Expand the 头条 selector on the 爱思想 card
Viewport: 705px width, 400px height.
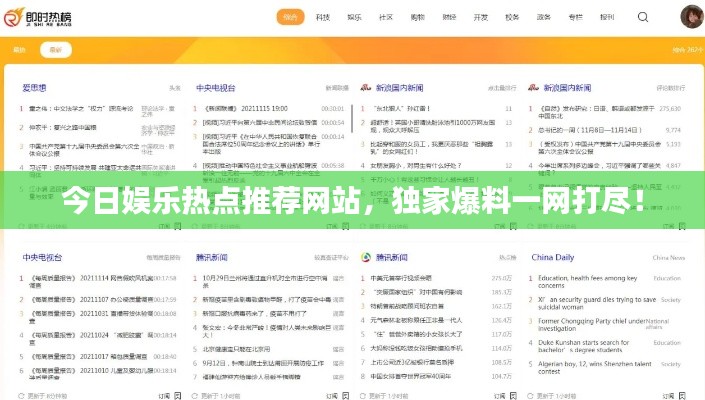click(175, 88)
